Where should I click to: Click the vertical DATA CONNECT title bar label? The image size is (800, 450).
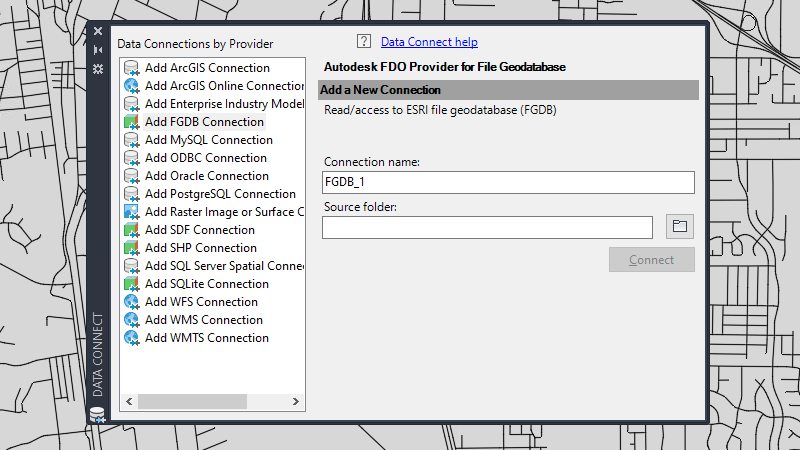pos(98,355)
